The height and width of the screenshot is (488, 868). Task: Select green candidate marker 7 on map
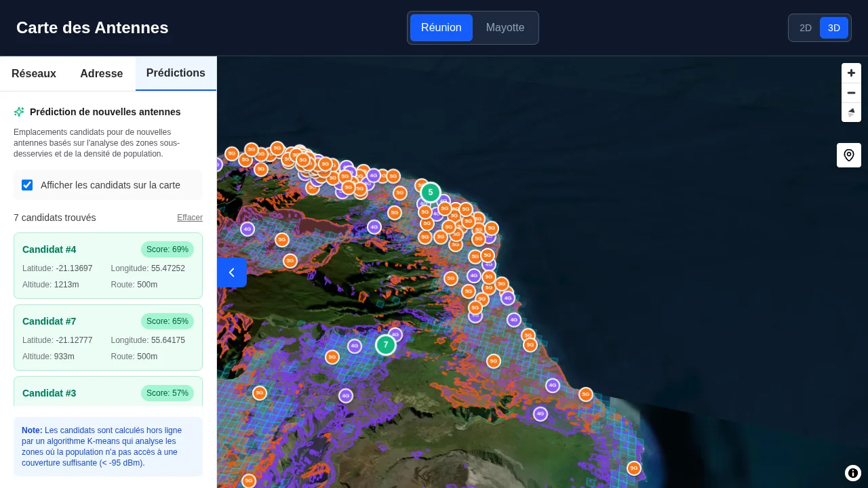[x=385, y=345]
